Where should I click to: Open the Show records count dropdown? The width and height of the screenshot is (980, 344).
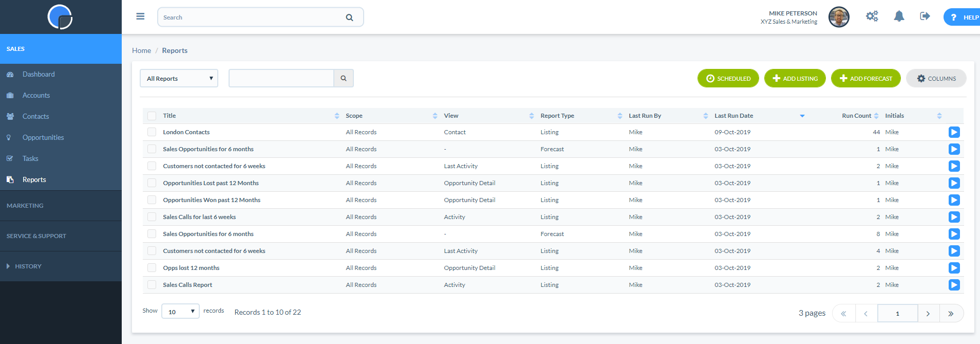(x=180, y=311)
